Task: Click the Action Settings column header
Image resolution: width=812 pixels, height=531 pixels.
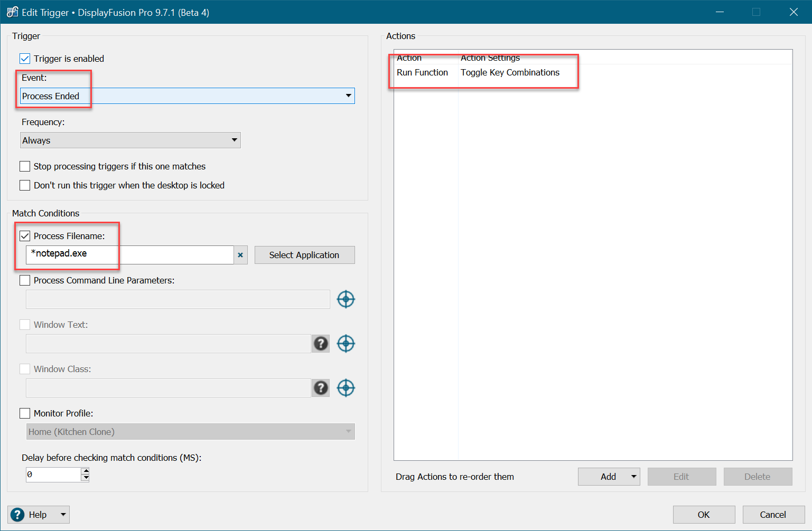Action: 490,58
